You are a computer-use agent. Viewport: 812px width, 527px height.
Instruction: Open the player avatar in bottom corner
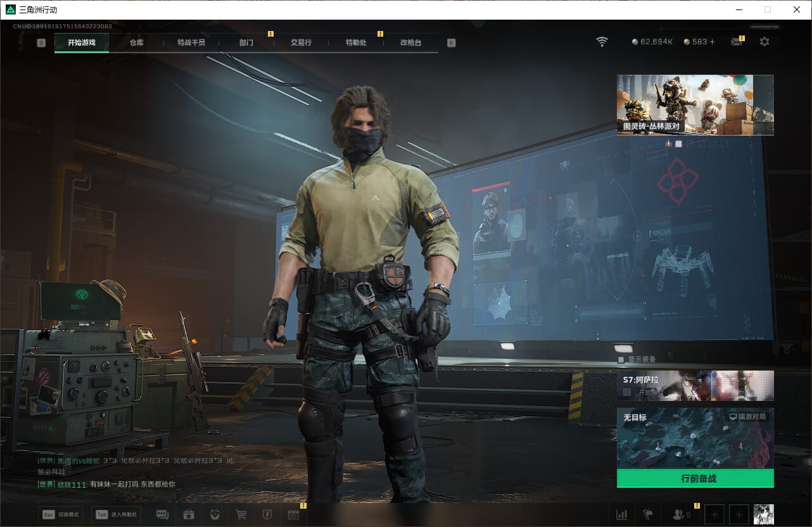click(763, 514)
